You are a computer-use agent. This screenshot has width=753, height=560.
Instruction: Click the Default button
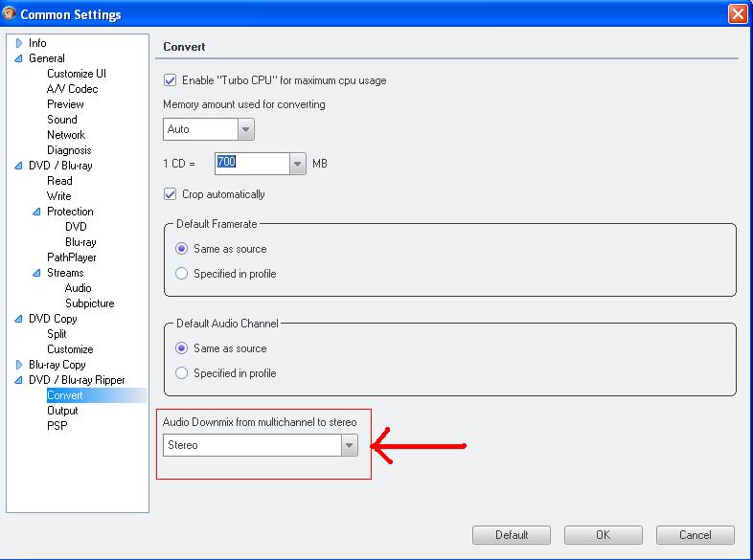pos(512,534)
